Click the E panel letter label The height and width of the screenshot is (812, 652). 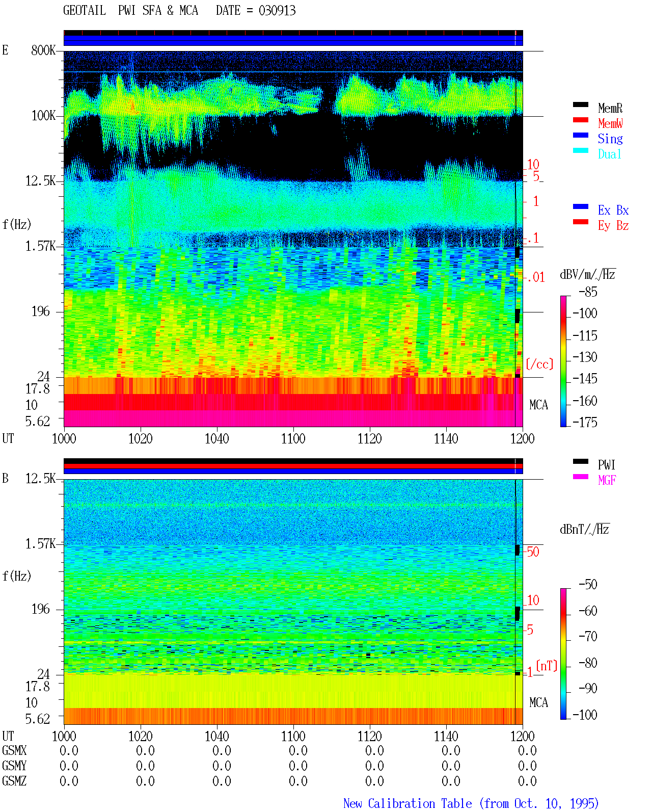pyautogui.click(x=5, y=50)
